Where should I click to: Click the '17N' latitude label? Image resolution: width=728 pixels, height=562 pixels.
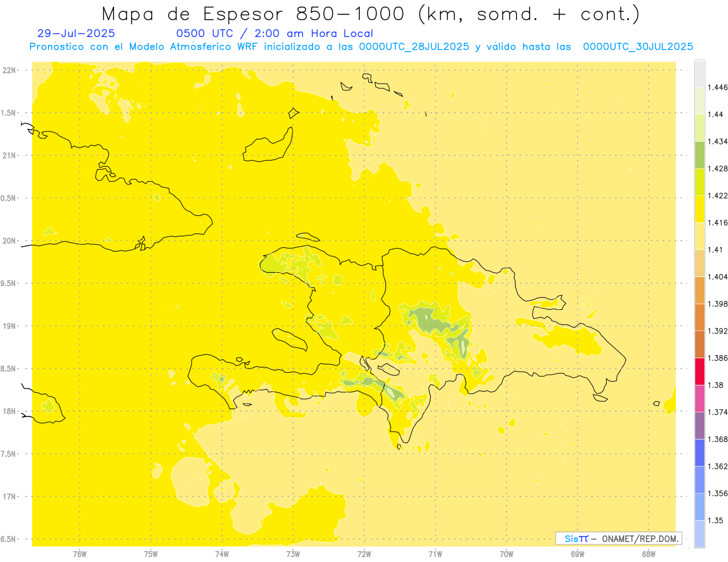pos(10,497)
